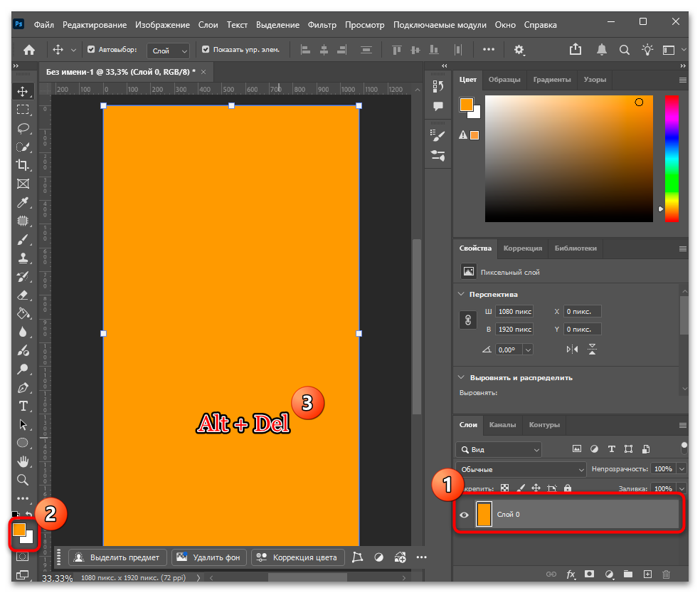Open the Обычные blend mode dropdown
This screenshot has width=700, height=593.
(521, 469)
